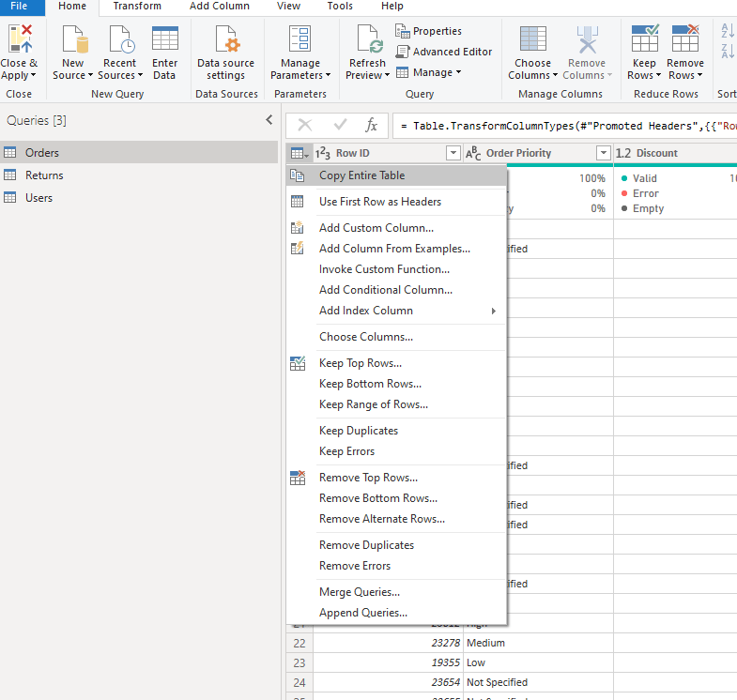Click the fx formula icon
The image size is (737, 700).
click(371, 125)
